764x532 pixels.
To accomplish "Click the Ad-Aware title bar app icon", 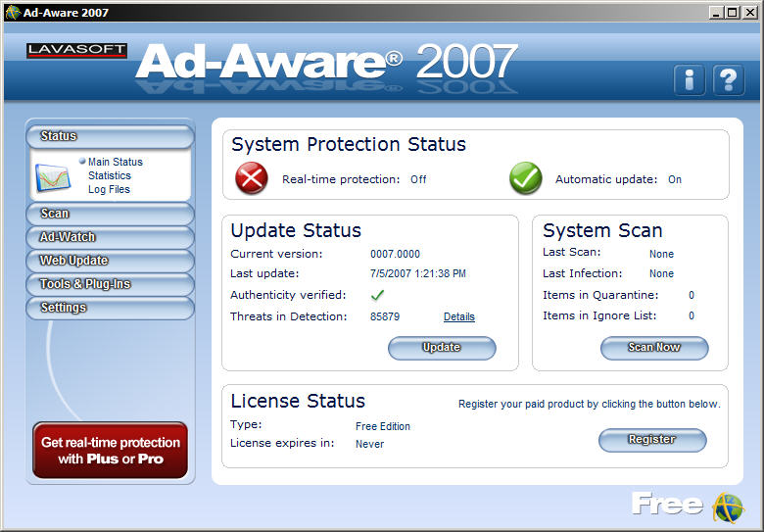I will click(x=13, y=12).
